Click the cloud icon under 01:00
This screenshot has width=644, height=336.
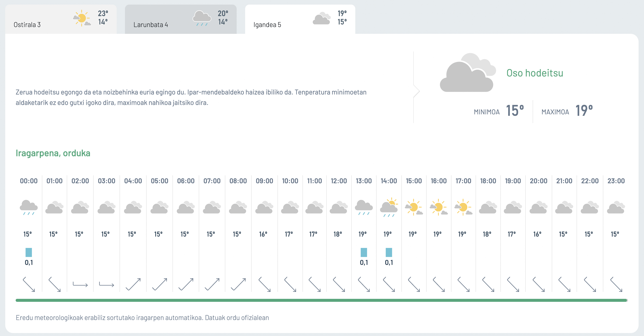pyautogui.click(x=54, y=207)
